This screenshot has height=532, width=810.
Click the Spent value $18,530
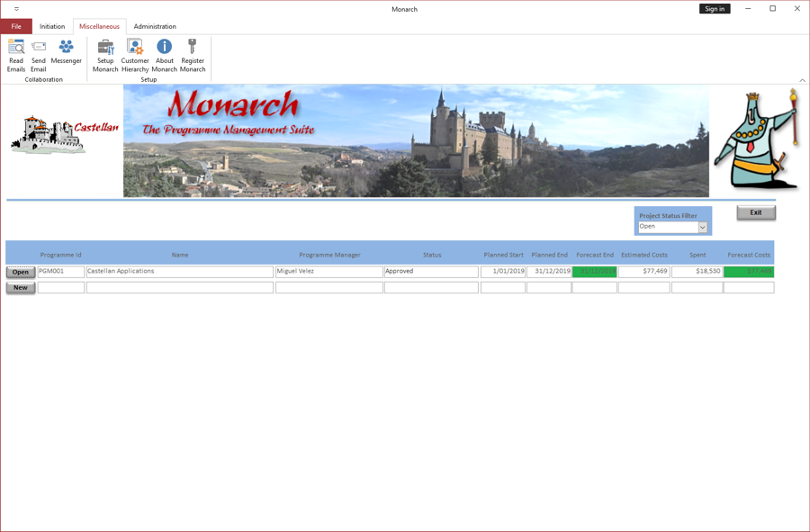697,272
